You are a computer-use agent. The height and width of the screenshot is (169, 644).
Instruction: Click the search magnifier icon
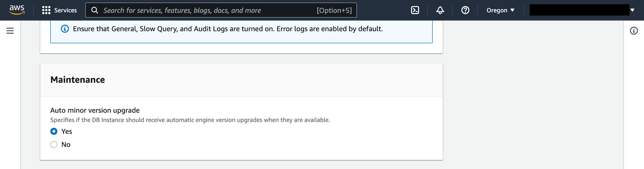[x=94, y=10]
